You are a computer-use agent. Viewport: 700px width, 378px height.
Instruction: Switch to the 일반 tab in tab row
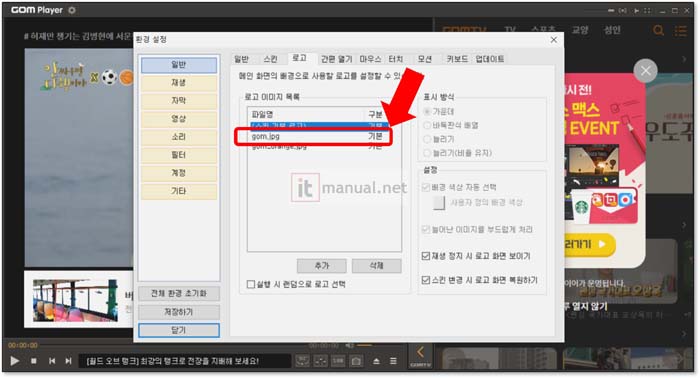click(242, 59)
